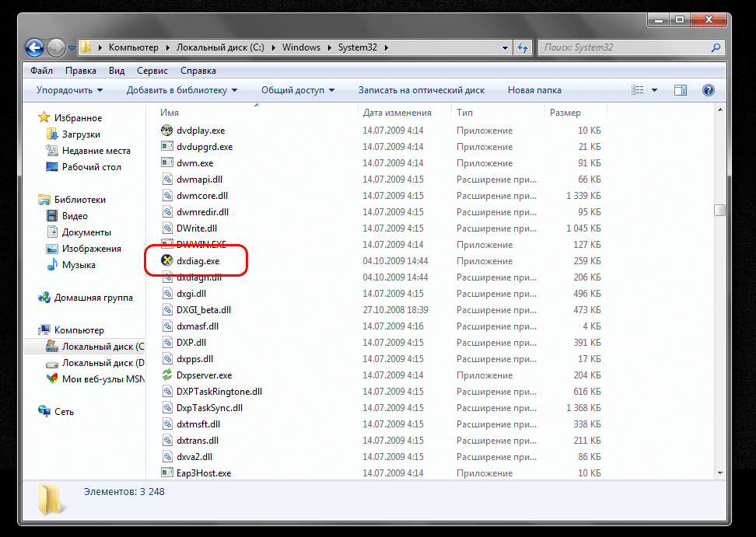This screenshot has width=756, height=537.
Task: Open the recent locations dropdown arrow
Action: coord(72,48)
